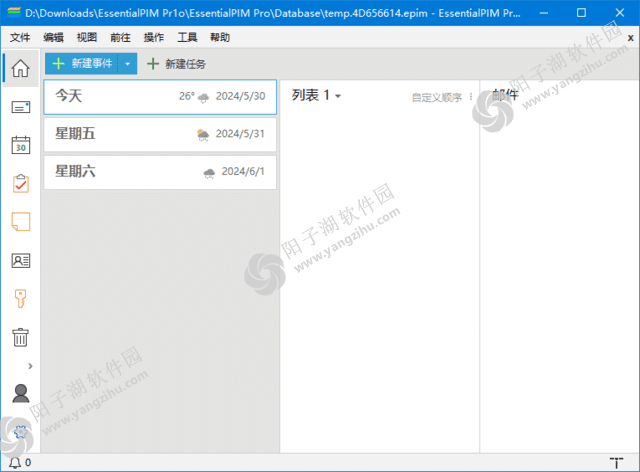Open the user account icon
This screenshot has height=472, width=640.
coord(21,394)
